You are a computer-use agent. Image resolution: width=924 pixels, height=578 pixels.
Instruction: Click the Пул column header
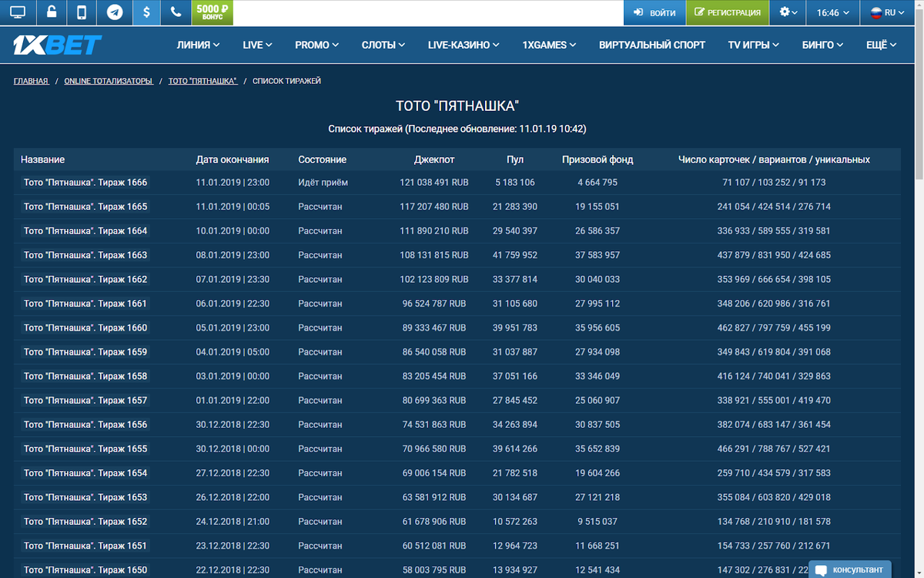point(515,160)
